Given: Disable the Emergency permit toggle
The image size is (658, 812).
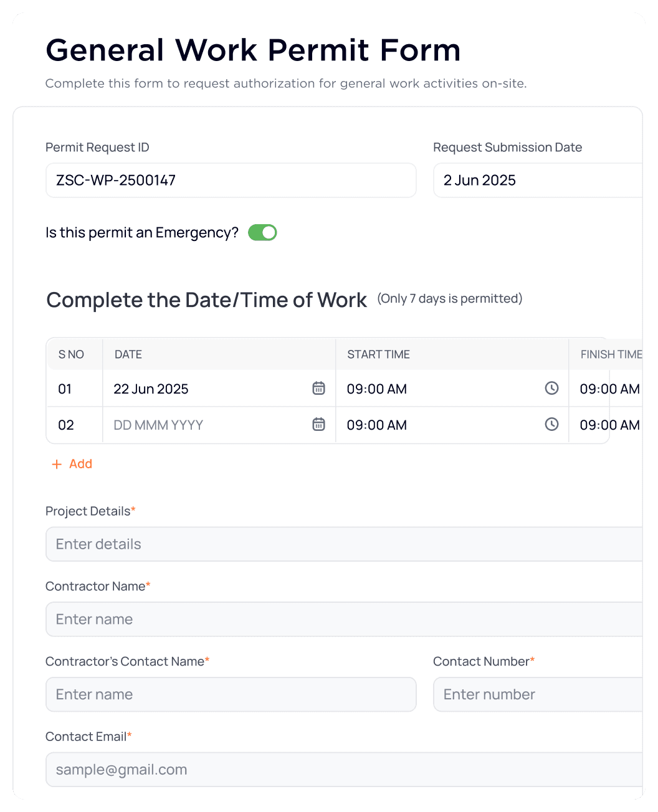Looking at the screenshot, I should pyautogui.click(x=262, y=232).
